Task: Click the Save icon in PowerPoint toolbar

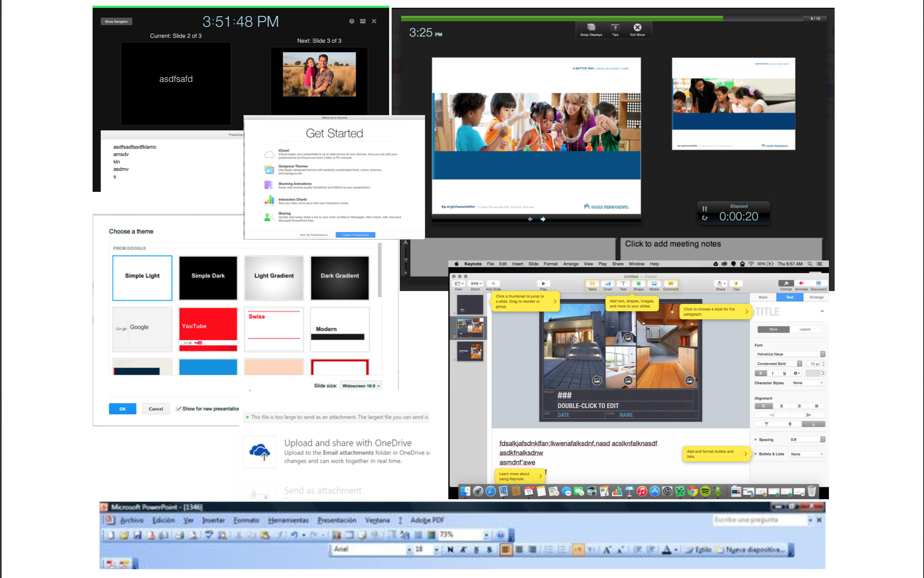Action: (137, 535)
